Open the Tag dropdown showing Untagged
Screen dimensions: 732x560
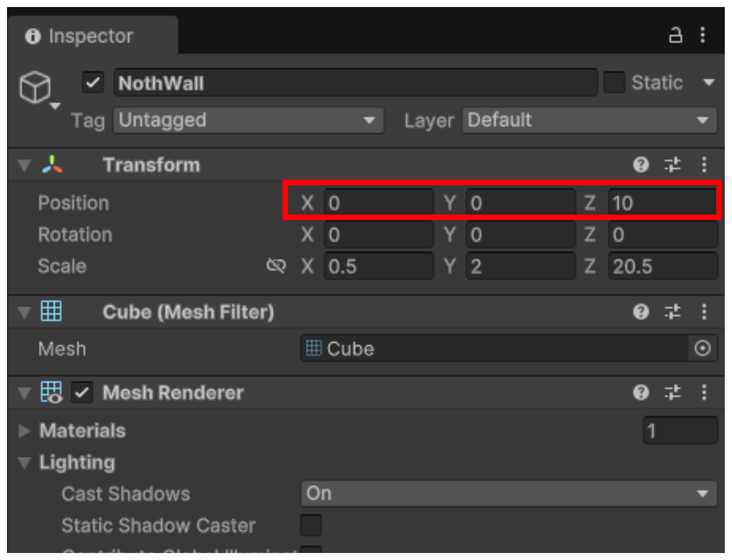(248, 120)
